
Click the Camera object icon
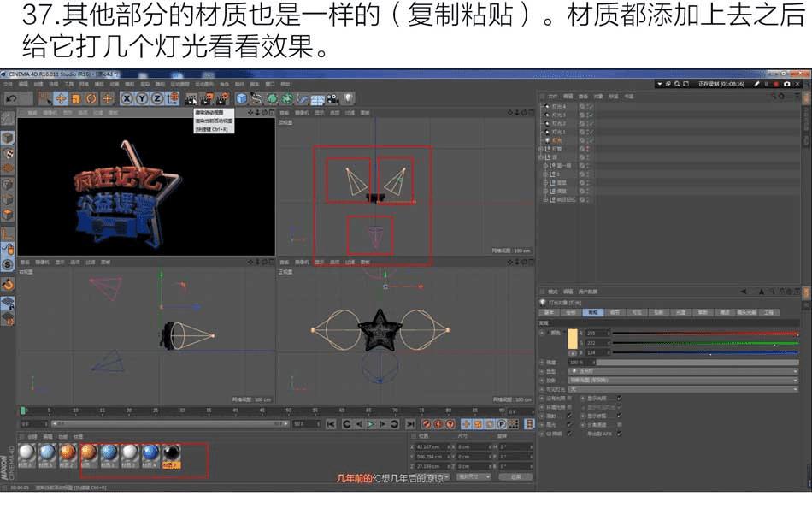332,98
